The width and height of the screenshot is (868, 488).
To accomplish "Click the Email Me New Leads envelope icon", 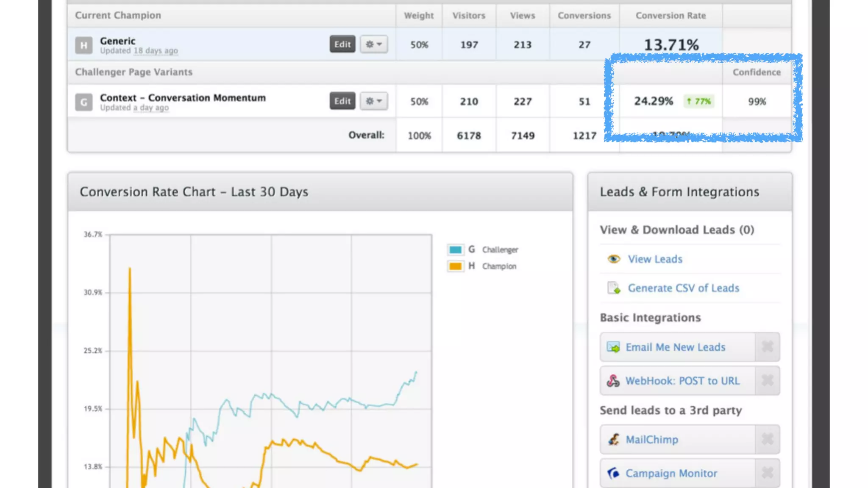I will pyautogui.click(x=613, y=347).
